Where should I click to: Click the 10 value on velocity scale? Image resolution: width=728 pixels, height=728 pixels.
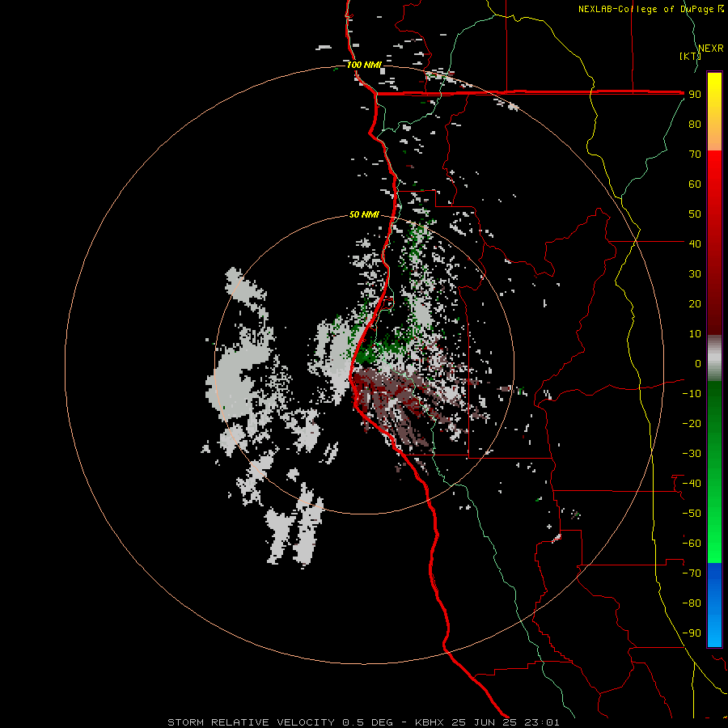click(x=695, y=334)
